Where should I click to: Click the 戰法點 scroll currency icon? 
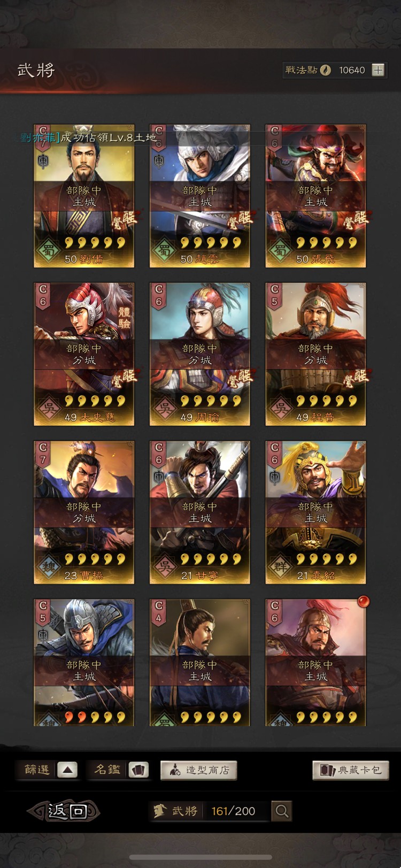[325, 70]
